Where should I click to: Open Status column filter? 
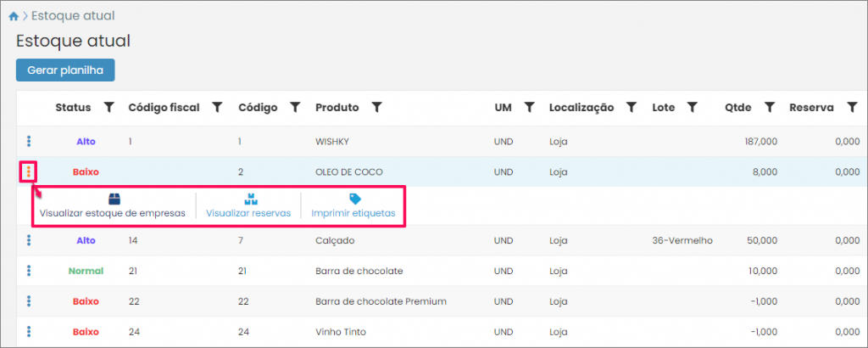click(108, 108)
